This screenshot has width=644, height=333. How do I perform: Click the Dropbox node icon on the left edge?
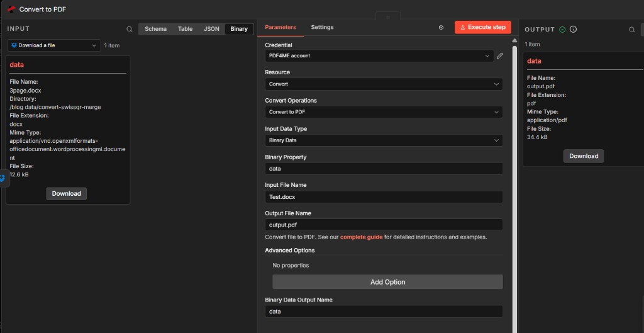click(x=2, y=179)
